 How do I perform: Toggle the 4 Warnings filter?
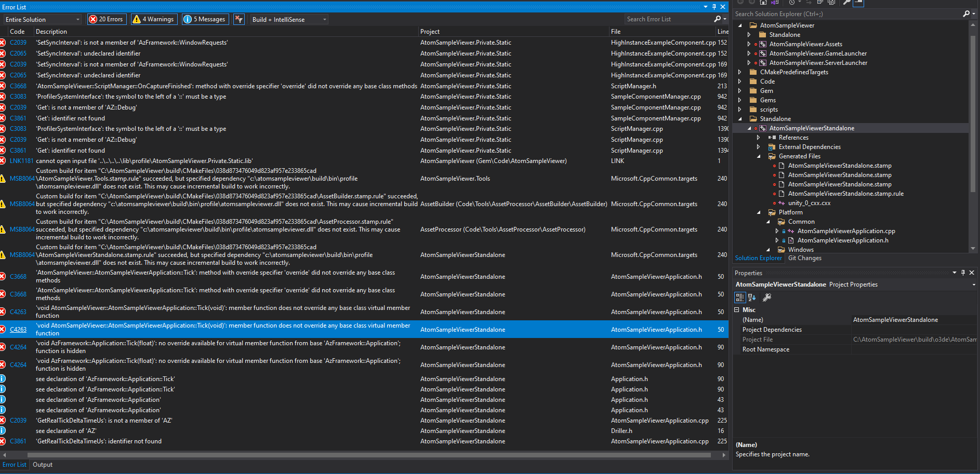coord(154,19)
